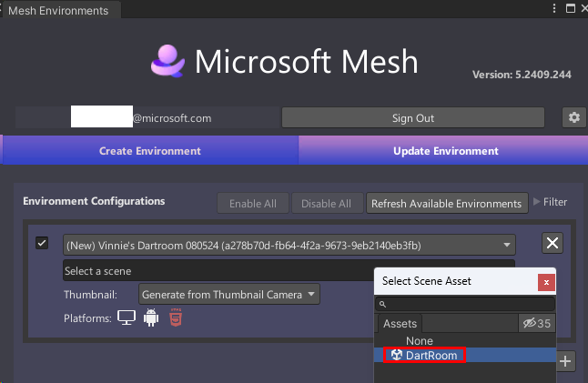Open the Mesh Environments window options menu
Viewport: 588px width, 383px height.
coord(554,8)
